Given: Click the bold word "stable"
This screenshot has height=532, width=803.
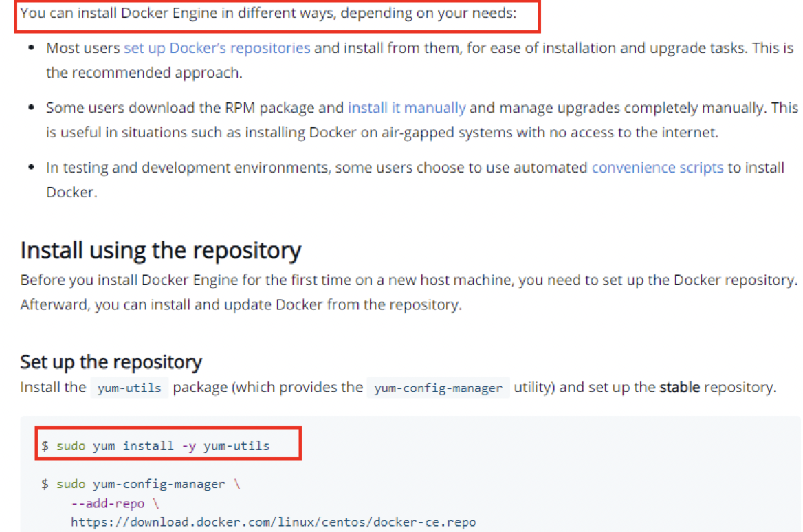Looking at the screenshot, I should (x=679, y=388).
